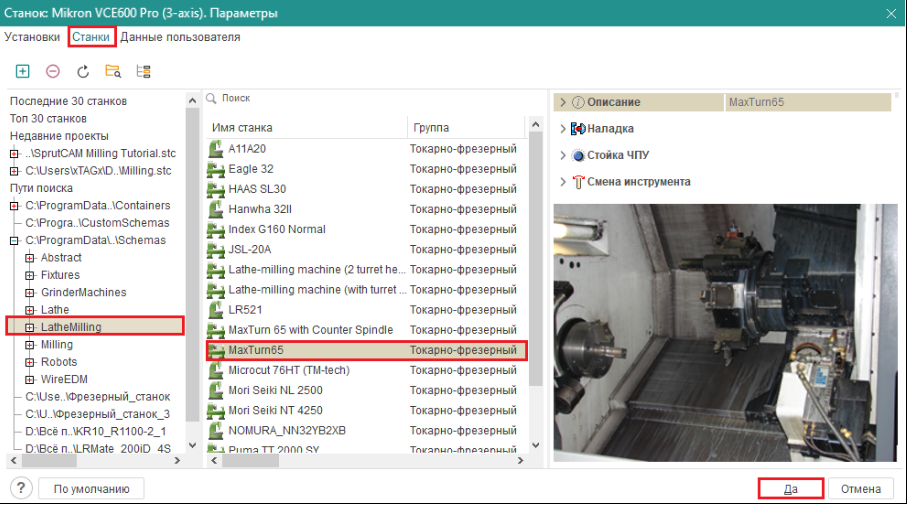Expand the Наладка section
917x512 pixels.
(x=563, y=129)
